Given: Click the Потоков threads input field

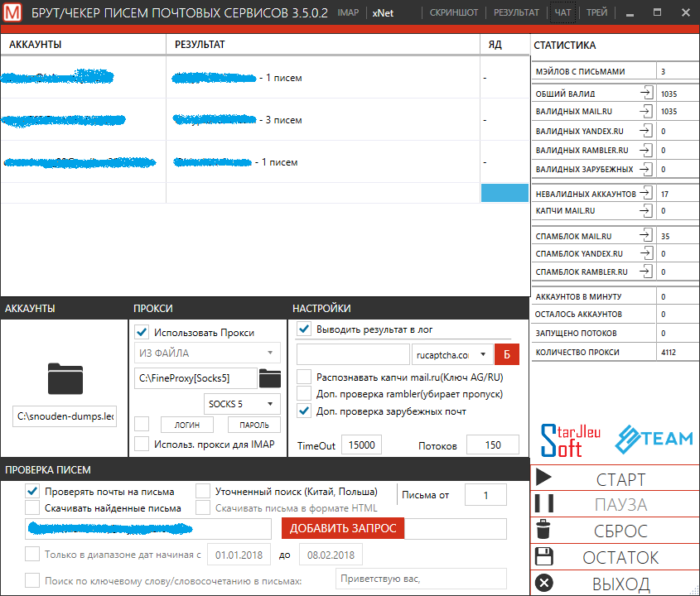Looking at the screenshot, I should (x=492, y=445).
